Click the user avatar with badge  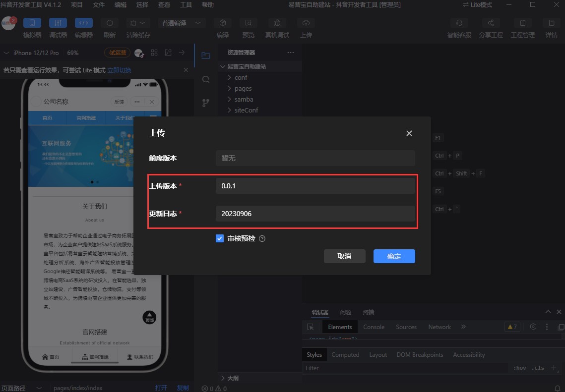click(x=8, y=23)
